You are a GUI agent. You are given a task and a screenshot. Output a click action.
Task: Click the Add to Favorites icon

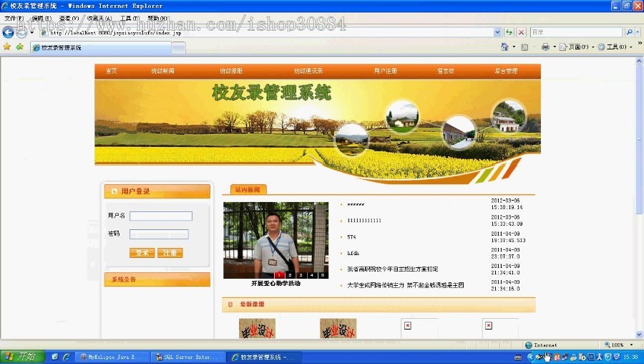(x=19, y=47)
